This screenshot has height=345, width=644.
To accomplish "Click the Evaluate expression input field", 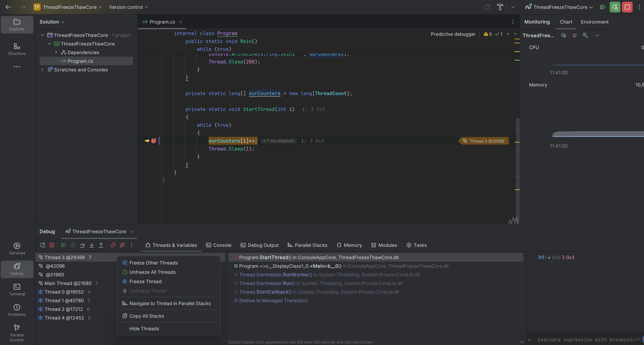I will 585,339.
